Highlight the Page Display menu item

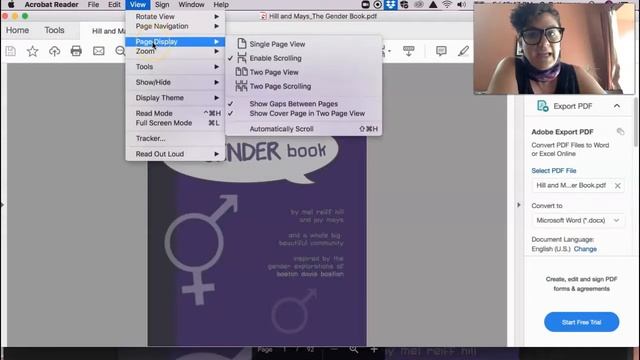(175, 42)
